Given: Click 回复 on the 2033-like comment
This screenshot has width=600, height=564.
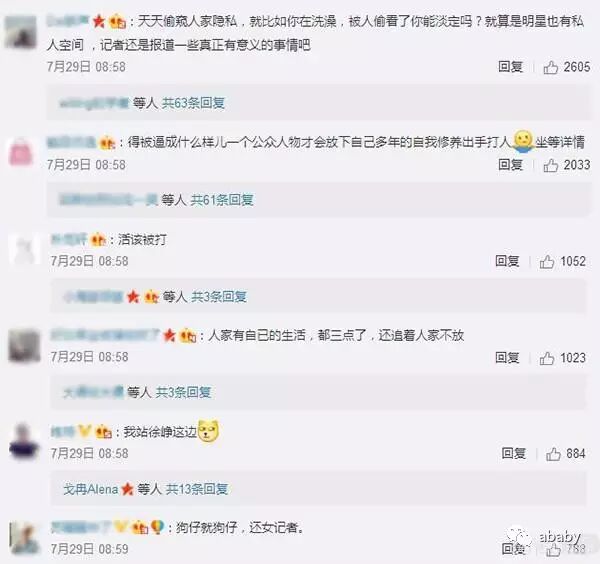Looking at the screenshot, I should [510, 165].
